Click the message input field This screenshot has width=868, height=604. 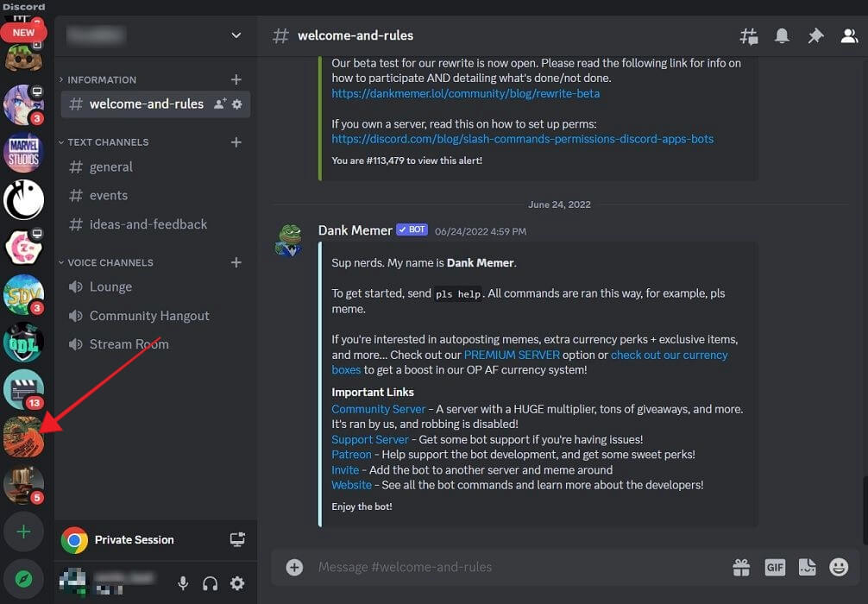click(518, 567)
